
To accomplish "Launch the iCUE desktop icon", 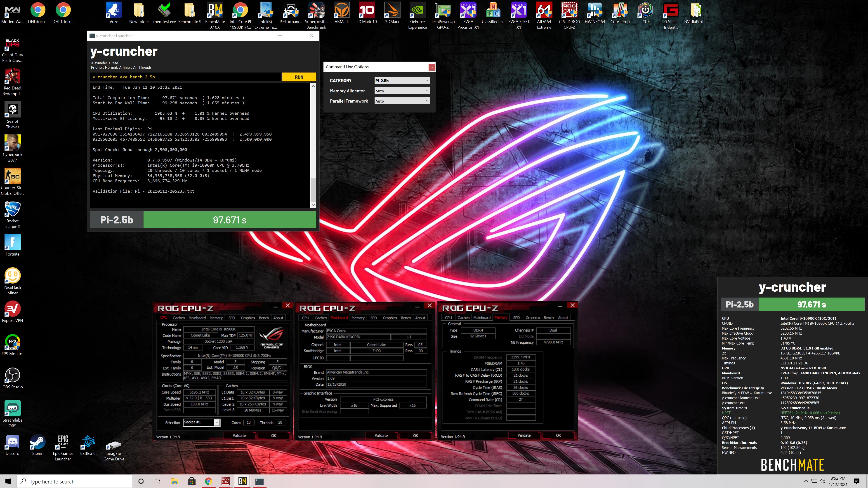I will pyautogui.click(x=645, y=13).
